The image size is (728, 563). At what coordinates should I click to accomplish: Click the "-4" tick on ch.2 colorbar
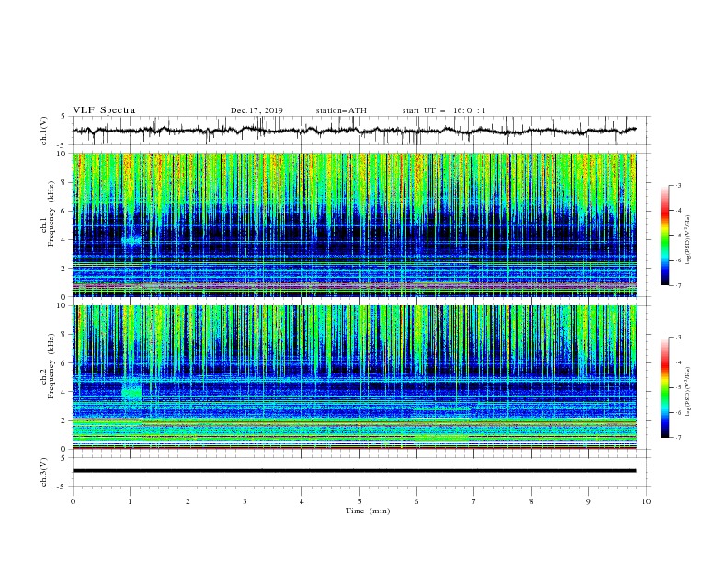pos(677,362)
